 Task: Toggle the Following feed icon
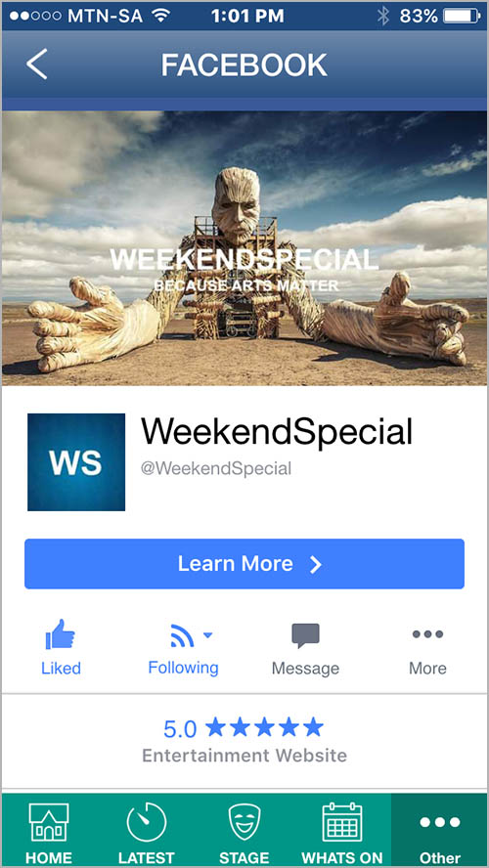click(182, 635)
